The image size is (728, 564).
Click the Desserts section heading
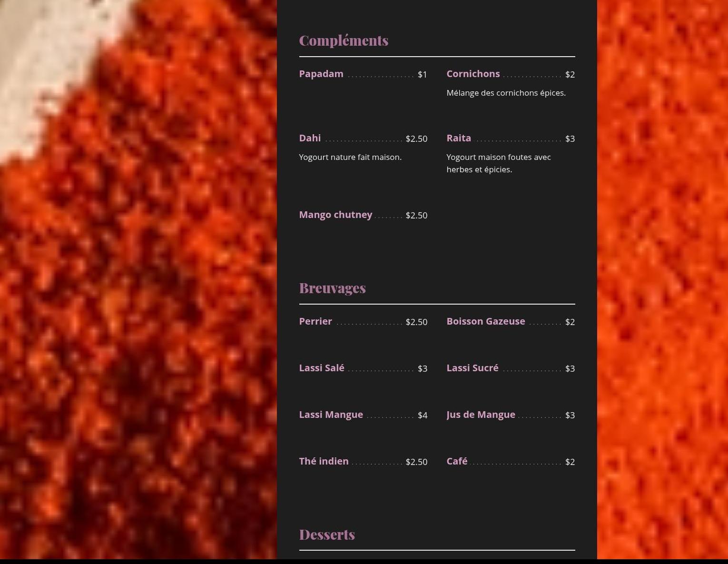pos(327,534)
